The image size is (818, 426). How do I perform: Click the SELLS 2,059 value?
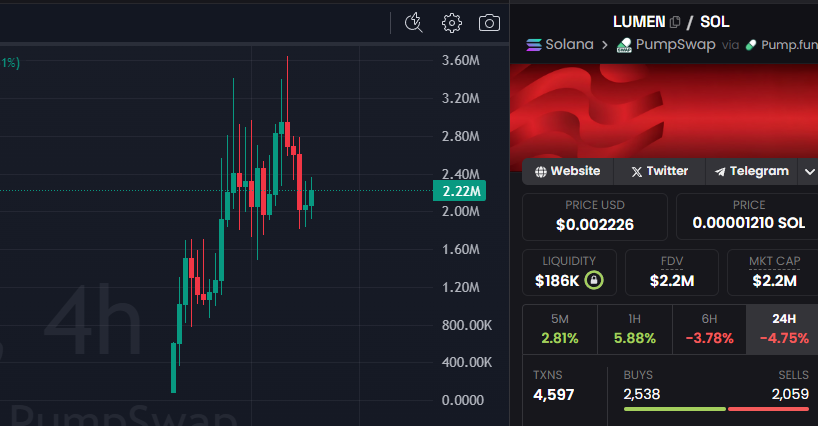[x=790, y=394]
